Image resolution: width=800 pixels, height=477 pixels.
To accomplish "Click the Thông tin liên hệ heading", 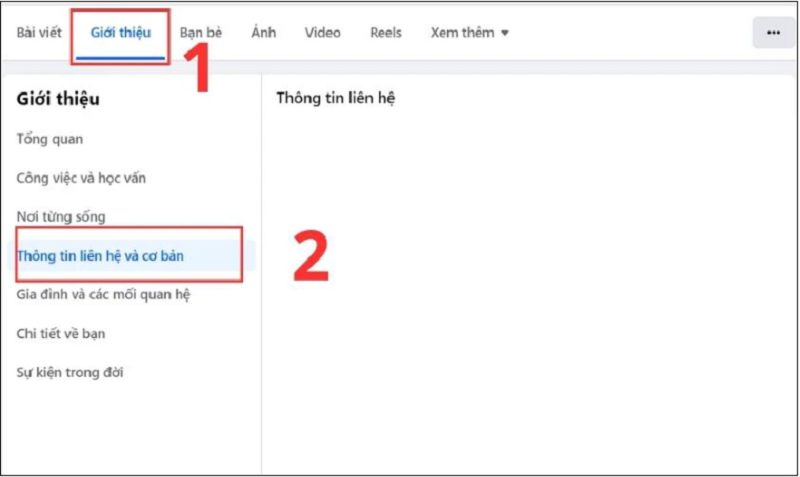I will (x=336, y=98).
